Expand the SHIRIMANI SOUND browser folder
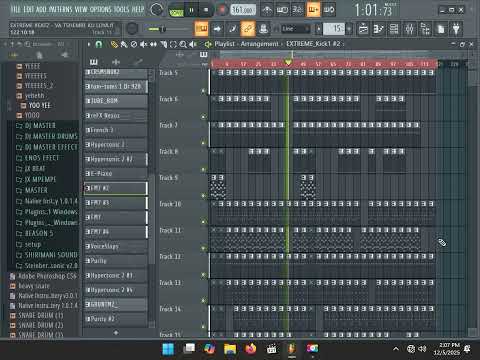This screenshot has width=480, height=360. click(47, 255)
